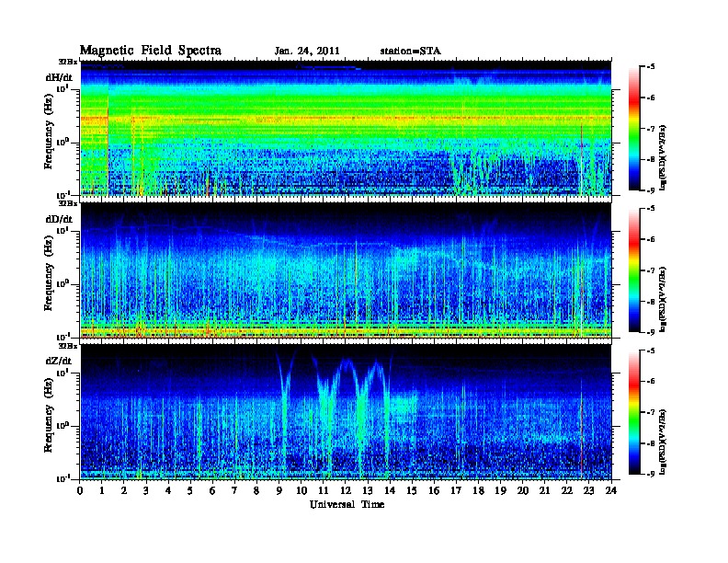Click hour 7 on the time axis
The height and width of the screenshot is (563, 728).
click(x=234, y=490)
